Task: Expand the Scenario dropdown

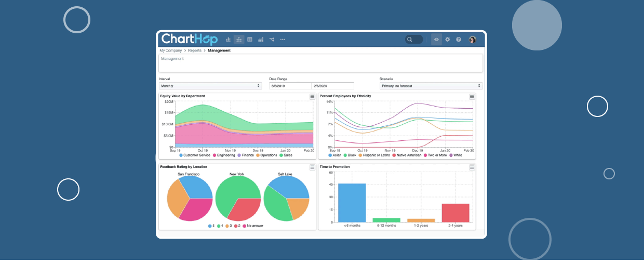Action: point(431,86)
